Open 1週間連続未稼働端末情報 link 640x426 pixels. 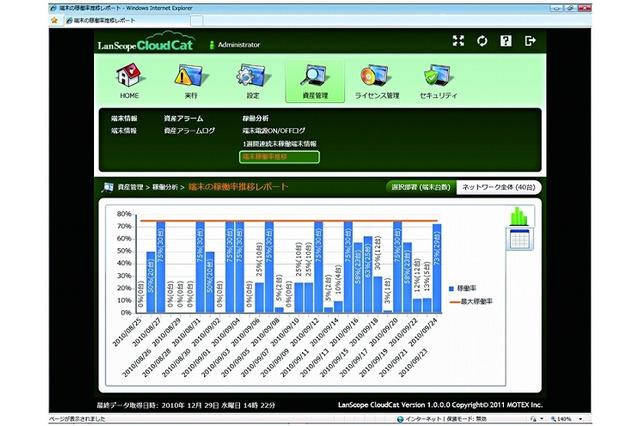point(279,144)
